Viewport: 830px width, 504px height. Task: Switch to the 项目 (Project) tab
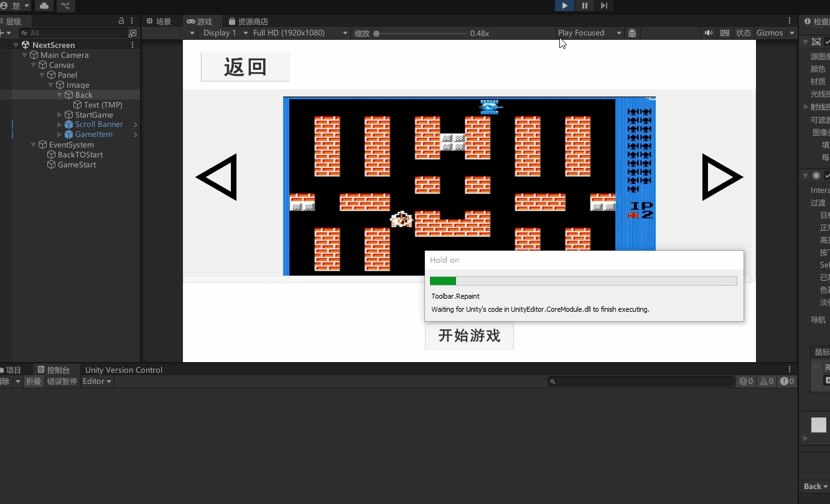point(11,370)
